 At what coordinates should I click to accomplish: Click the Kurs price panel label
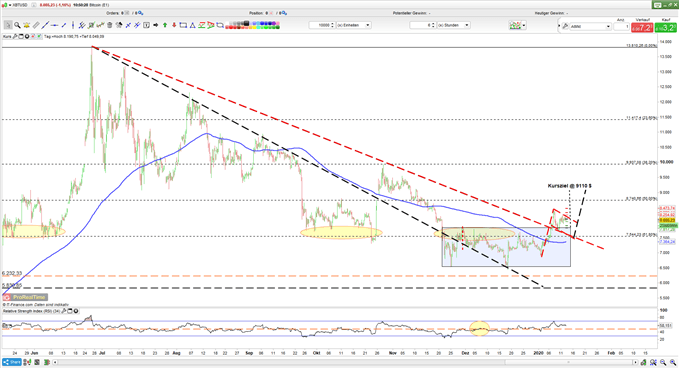[x=7, y=36]
